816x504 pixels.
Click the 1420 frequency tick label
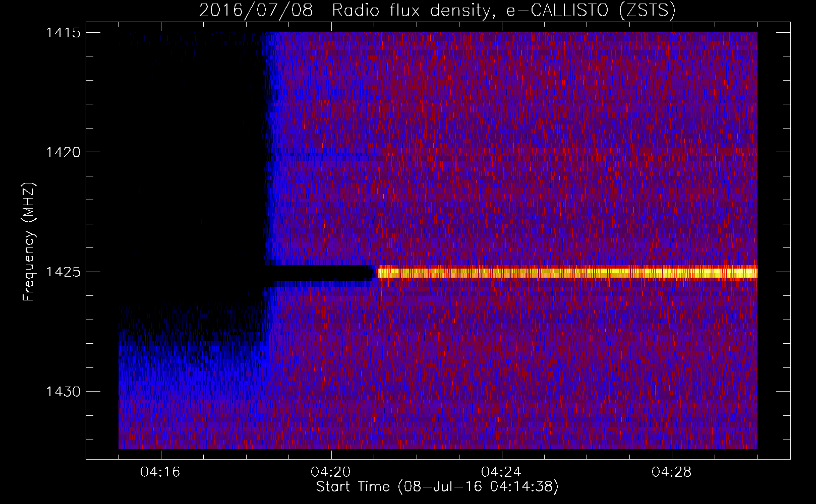(x=63, y=152)
